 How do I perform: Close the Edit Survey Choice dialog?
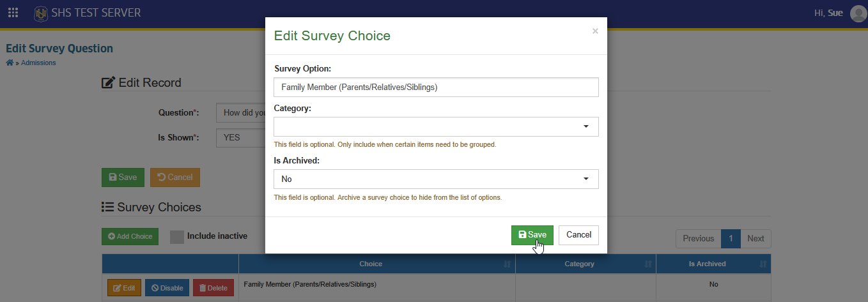pyautogui.click(x=595, y=31)
